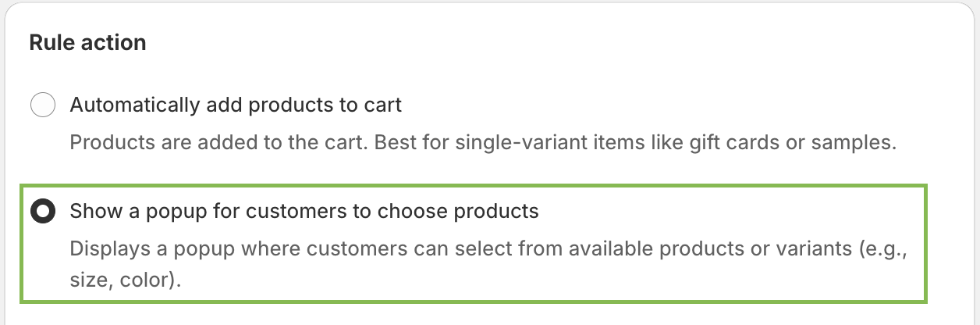
Task: Click the 'Show a popup for customers' label
Action: 304,211
